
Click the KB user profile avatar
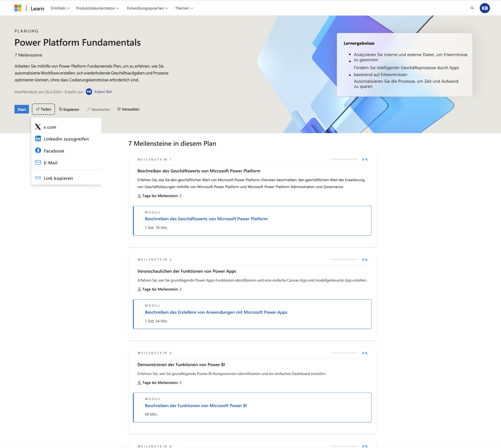[x=486, y=8]
